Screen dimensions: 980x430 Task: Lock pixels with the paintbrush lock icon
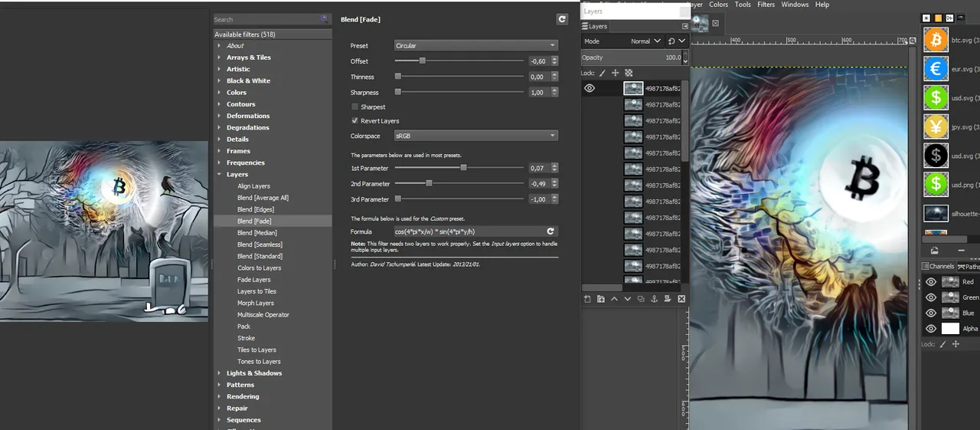[602, 73]
